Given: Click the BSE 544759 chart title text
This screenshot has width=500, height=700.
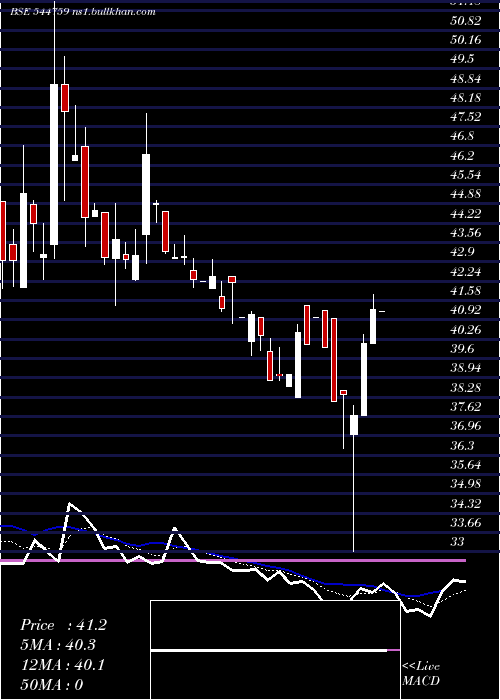Looking at the screenshot, I should [x=83, y=12].
